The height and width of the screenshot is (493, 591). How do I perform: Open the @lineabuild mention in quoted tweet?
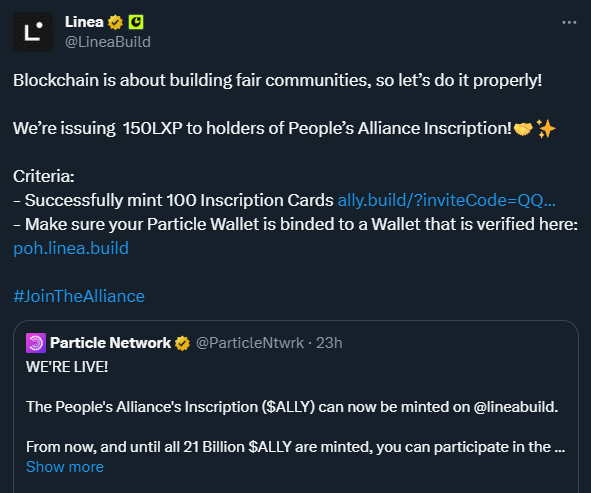(x=516, y=407)
